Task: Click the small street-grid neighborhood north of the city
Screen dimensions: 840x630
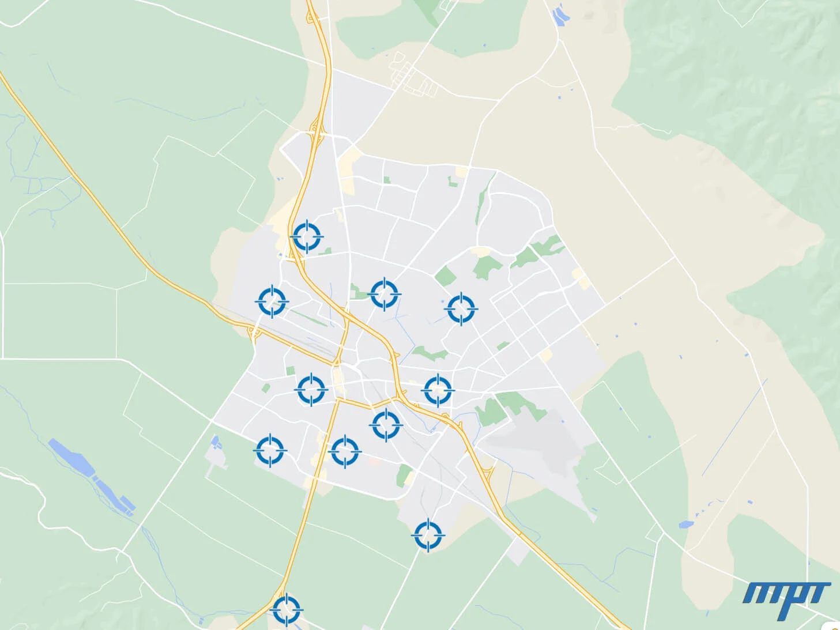Action: pyautogui.click(x=414, y=74)
